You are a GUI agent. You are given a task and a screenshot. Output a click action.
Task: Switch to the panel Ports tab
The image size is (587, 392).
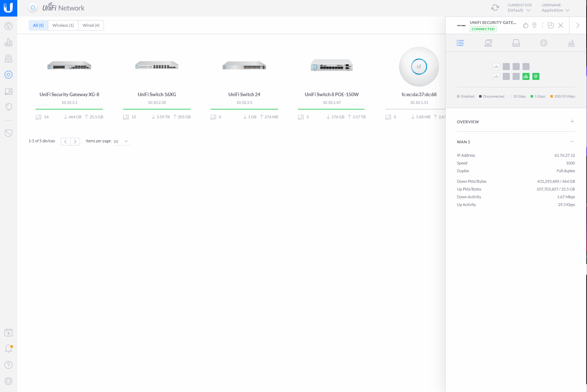click(516, 43)
